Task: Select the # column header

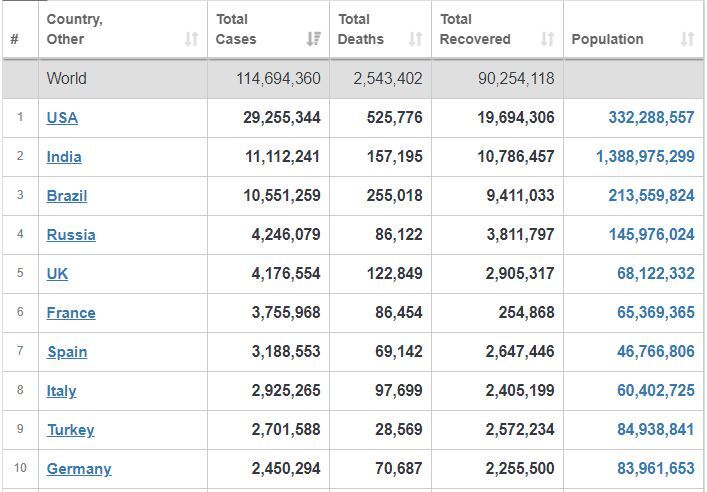Action: (15, 39)
